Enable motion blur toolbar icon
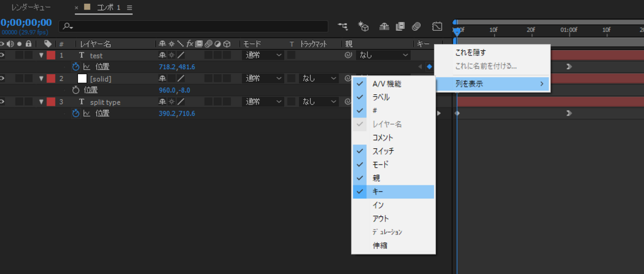Image resolution: width=644 pixels, height=274 pixels. (416, 26)
